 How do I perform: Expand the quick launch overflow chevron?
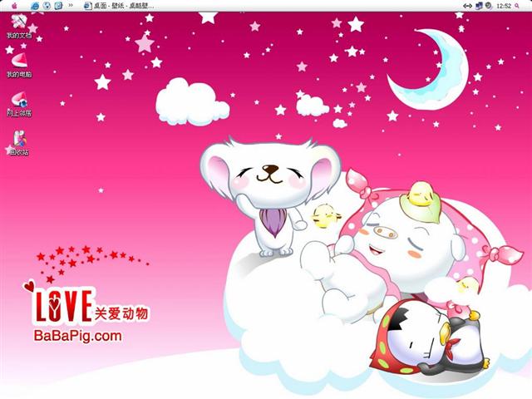71,5
